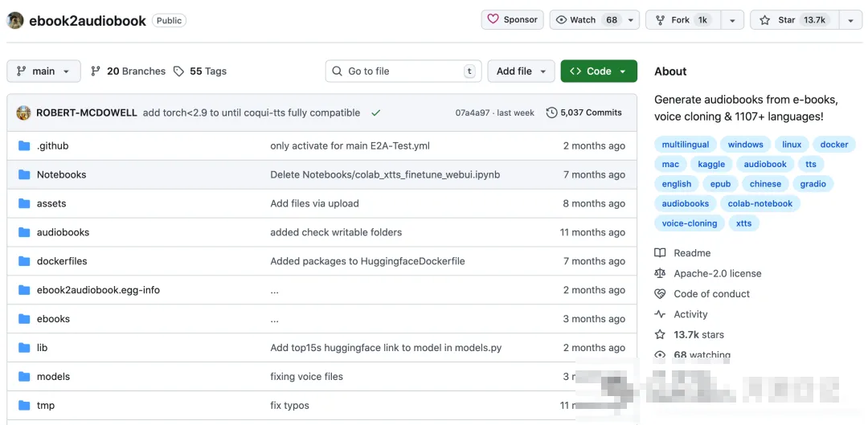Viewport: 868px width, 425px height.
Task: Select the voice-cloning topic tag
Action: click(x=690, y=223)
